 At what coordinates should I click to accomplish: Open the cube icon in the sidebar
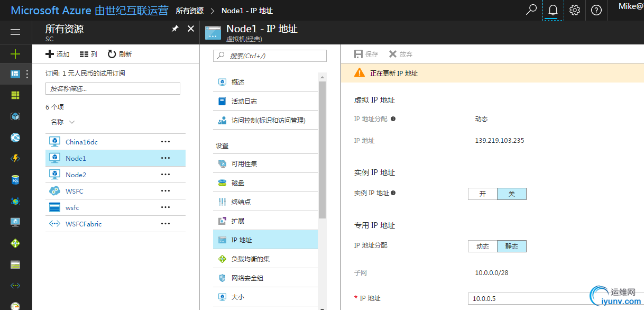15,116
